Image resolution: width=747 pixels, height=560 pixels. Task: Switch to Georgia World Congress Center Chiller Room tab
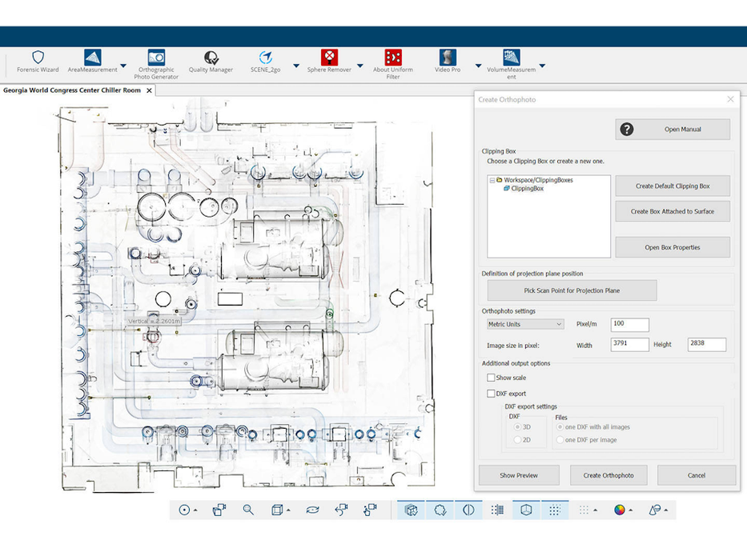72,90
